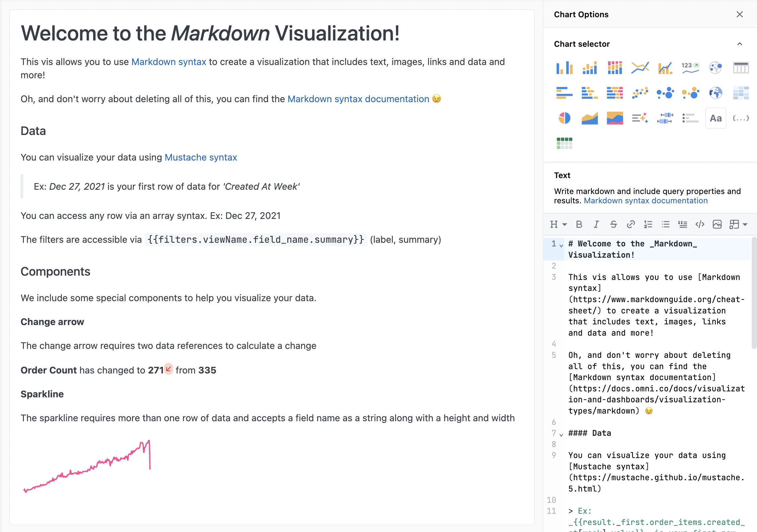Choose the pie chart visualization
Screen dimensions: 757x532
pos(565,118)
